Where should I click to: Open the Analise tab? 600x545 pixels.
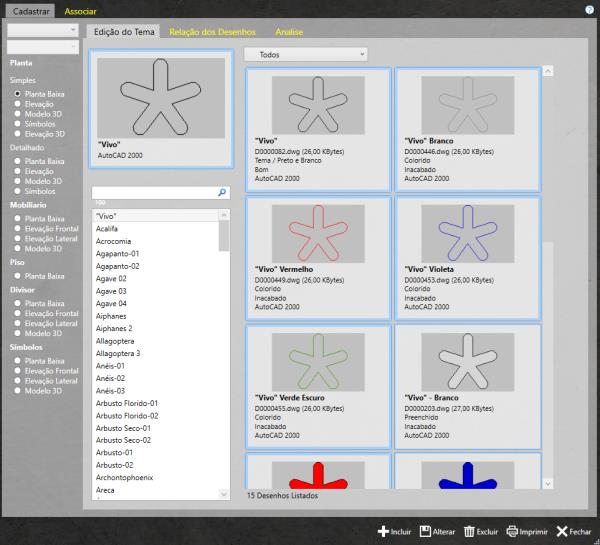coord(290,32)
